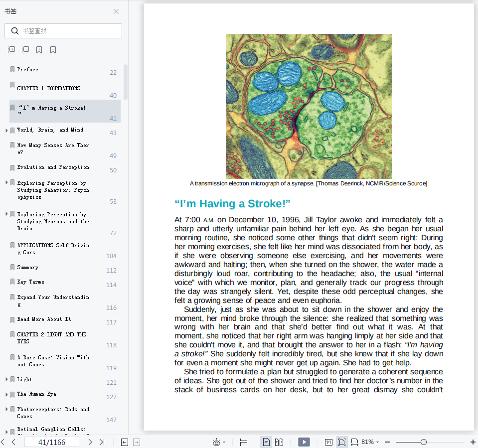Screen dimensions: 478x448
Task: Go to the first page
Action: coord(3,442)
